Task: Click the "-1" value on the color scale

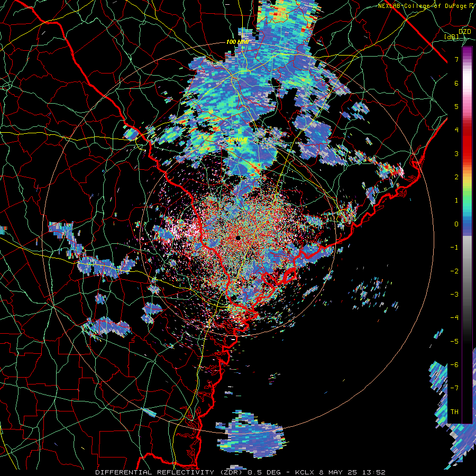Action: tap(454, 248)
